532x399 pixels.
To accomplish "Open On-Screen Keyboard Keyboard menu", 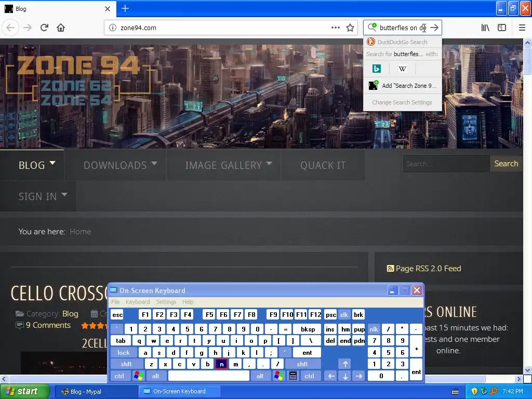I will click(x=137, y=302).
